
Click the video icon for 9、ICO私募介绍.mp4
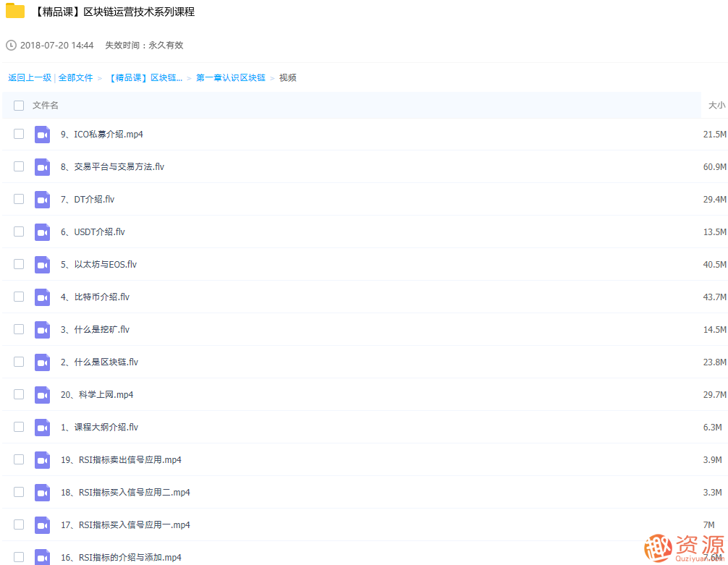coord(42,135)
